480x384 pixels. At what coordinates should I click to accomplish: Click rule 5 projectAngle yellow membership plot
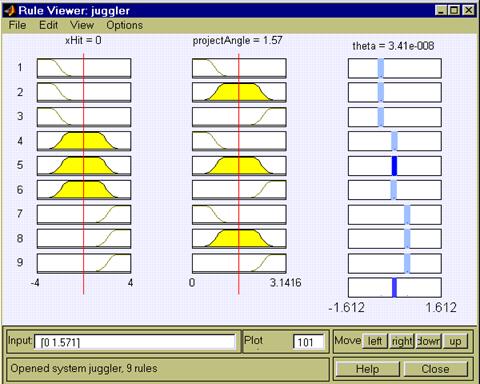point(239,166)
